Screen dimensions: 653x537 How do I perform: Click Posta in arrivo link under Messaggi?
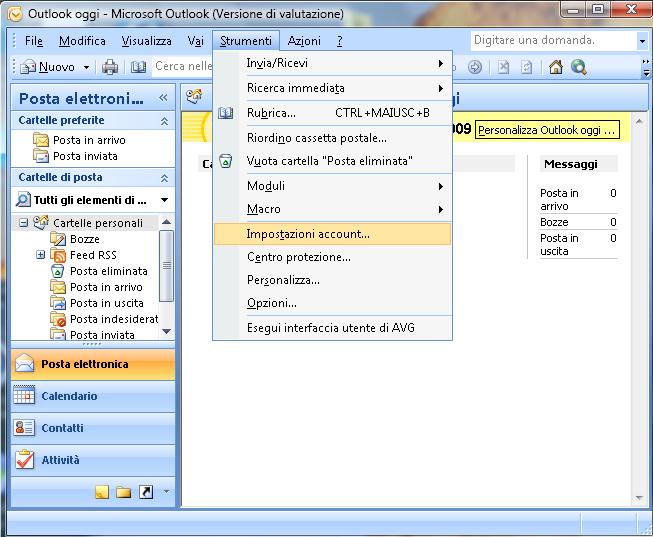pos(559,200)
